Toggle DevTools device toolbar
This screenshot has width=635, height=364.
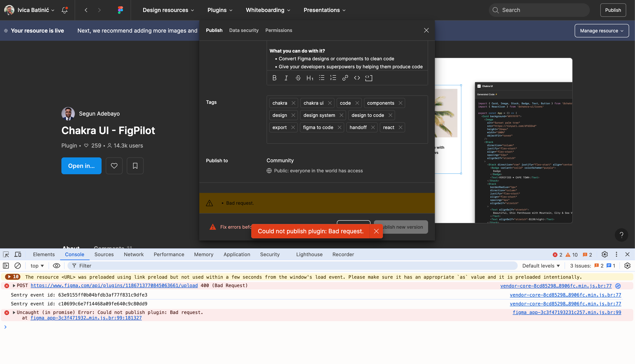click(18, 255)
